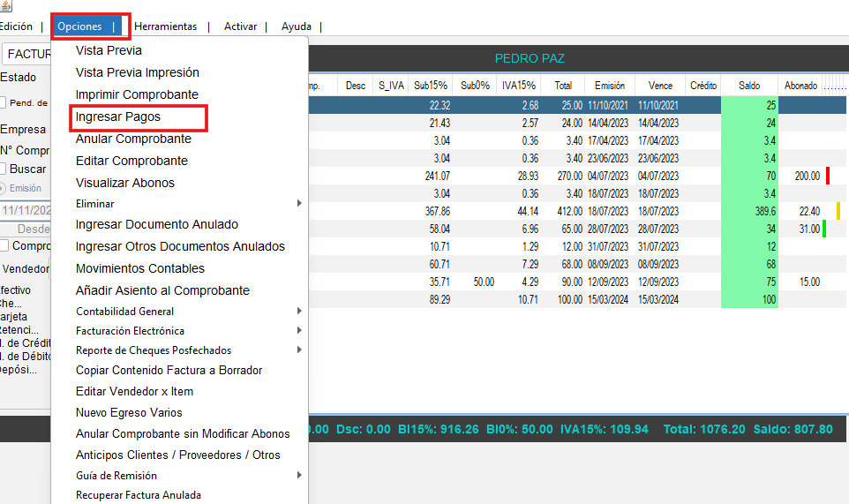The image size is (849, 504).
Task: Select Anular Comprobante menu entry
Action: (x=133, y=139)
